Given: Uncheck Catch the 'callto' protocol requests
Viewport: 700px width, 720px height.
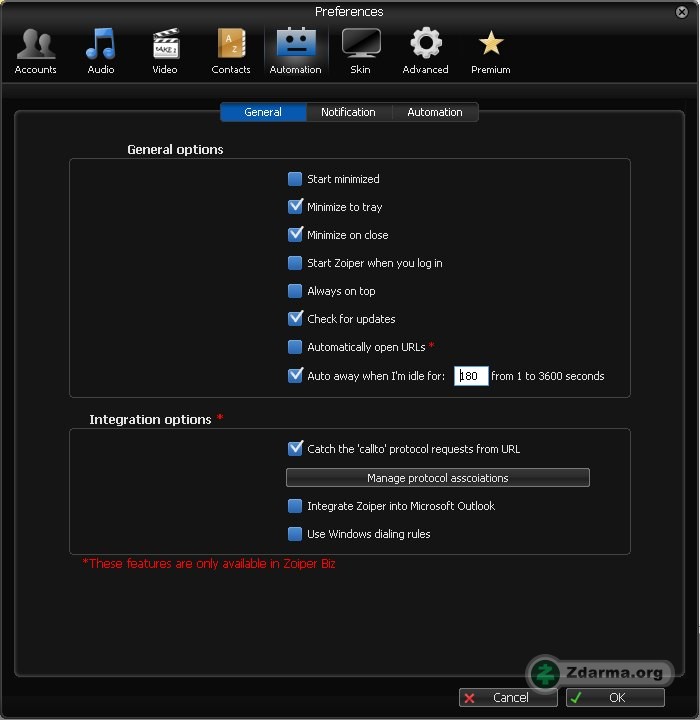Looking at the screenshot, I should coord(295,449).
